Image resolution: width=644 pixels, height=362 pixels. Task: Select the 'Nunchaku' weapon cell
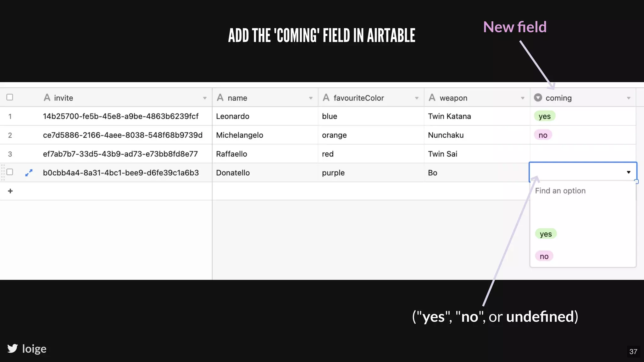[477, 135]
